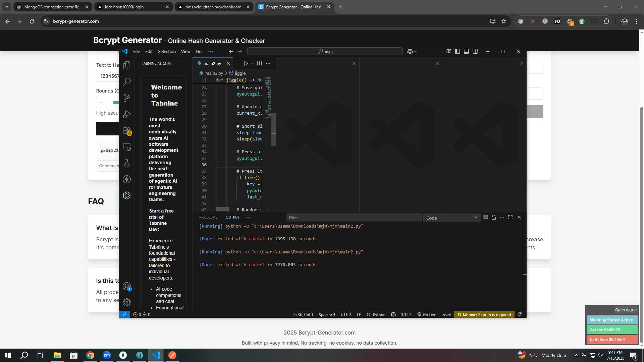This screenshot has width=644, height=362.
Task: Change UTF-8 file encoding
Action: (x=346, y=314)
